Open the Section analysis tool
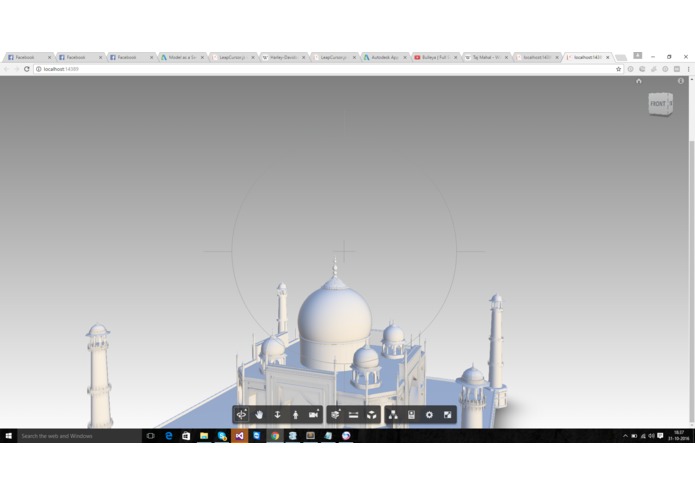The image size is (695, 494). 335,415
